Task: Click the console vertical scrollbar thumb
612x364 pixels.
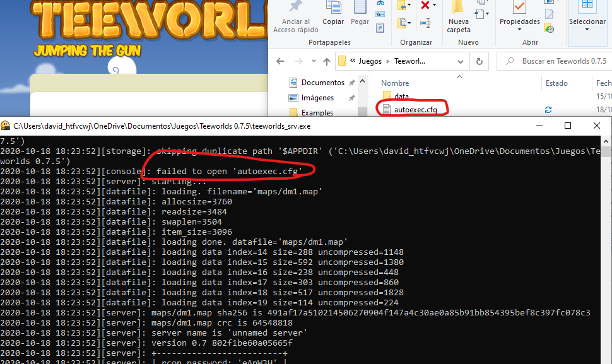Action: [606, 151]
